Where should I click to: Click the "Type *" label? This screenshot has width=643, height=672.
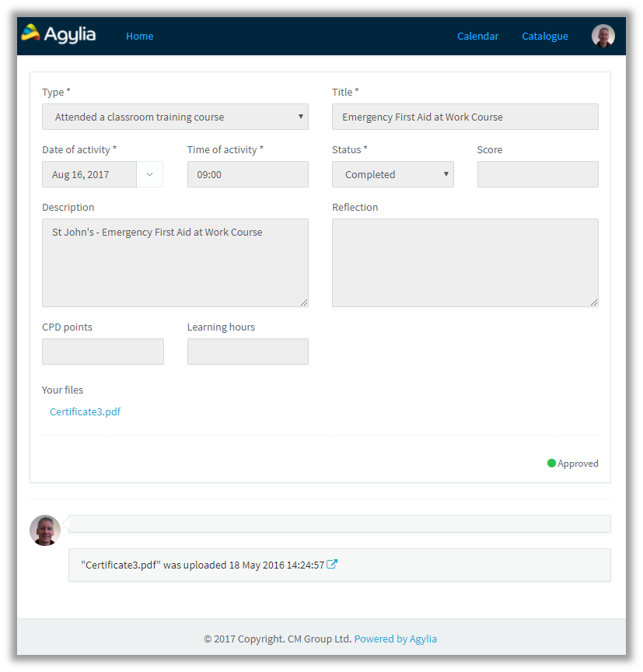[56, 92]
